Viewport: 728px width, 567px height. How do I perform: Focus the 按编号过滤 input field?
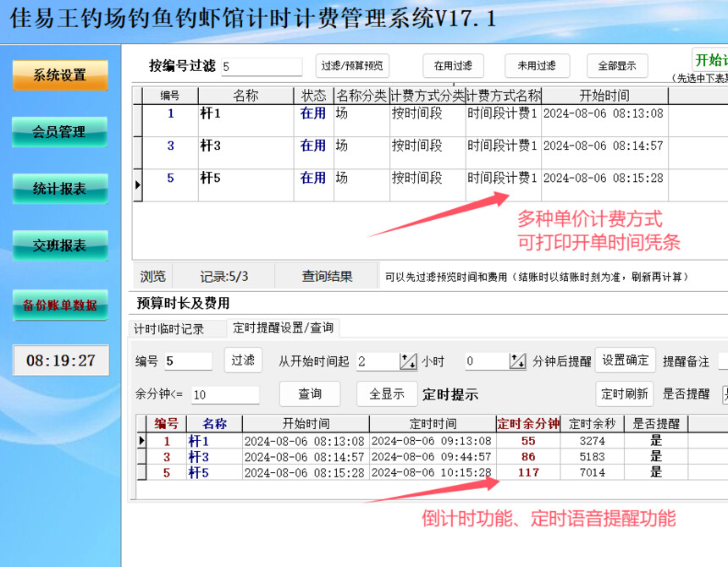[262, 67]
